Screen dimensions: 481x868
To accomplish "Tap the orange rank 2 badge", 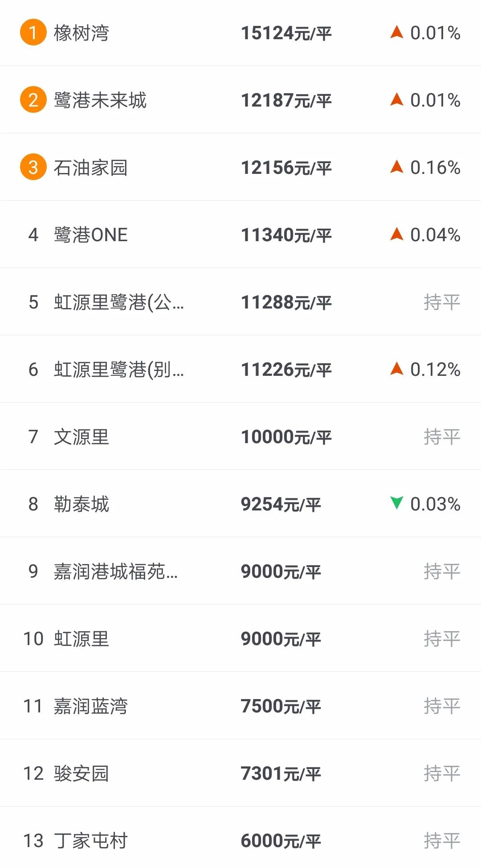I will (x=33, y=100).
